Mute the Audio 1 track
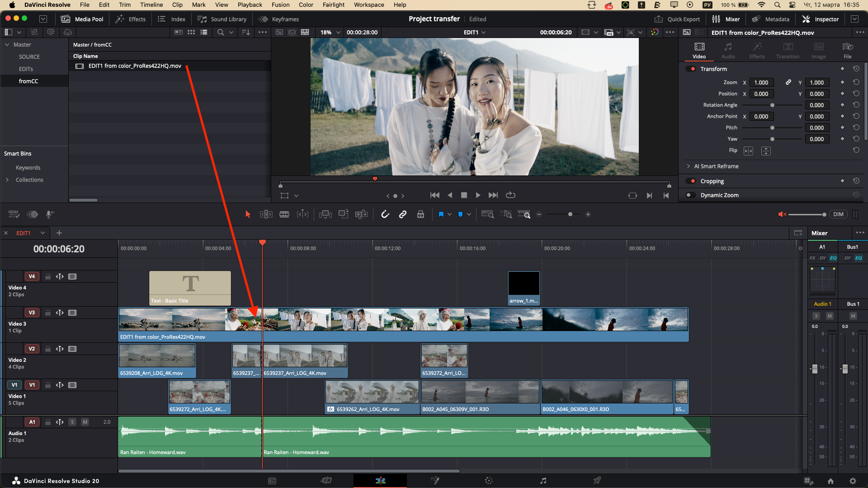The height and width of the screenshot is (488, 868). point(85,422)
